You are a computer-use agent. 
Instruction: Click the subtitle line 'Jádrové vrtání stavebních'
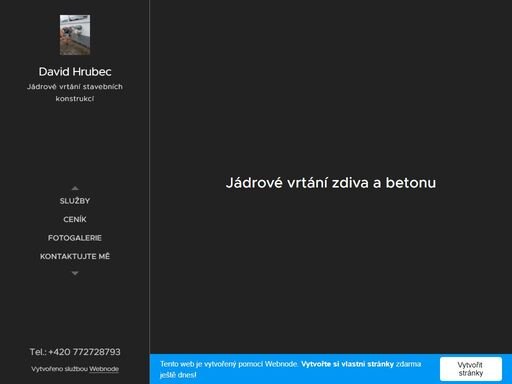[75, 87]
